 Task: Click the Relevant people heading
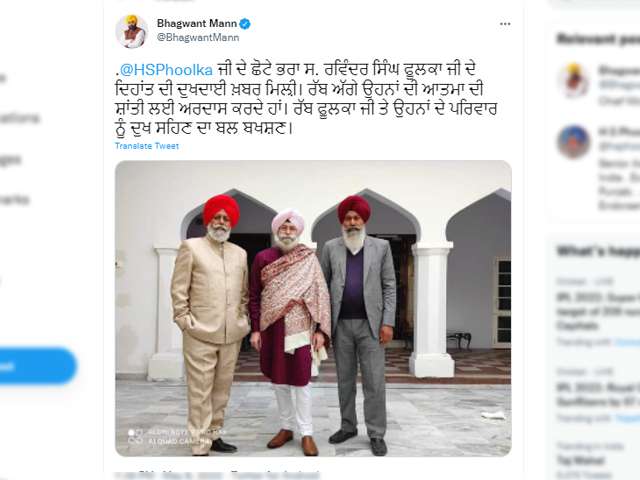pyautogui.click(x=598, y=39)
